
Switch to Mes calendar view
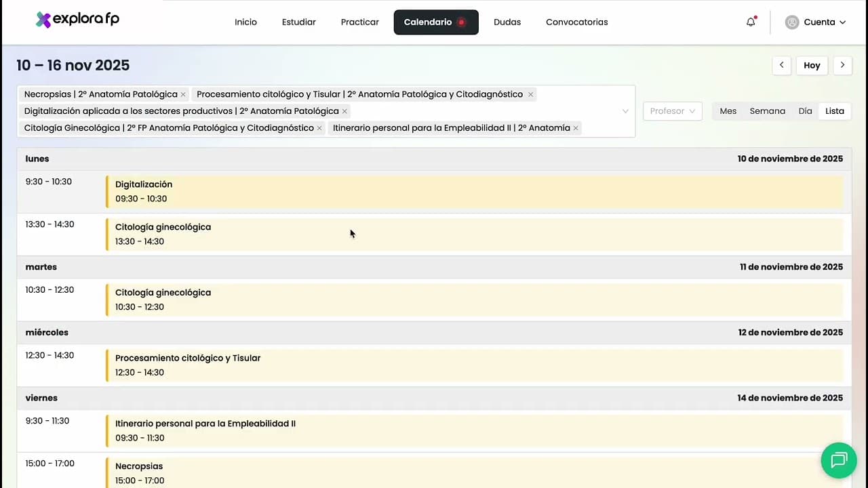coord(728,111)
